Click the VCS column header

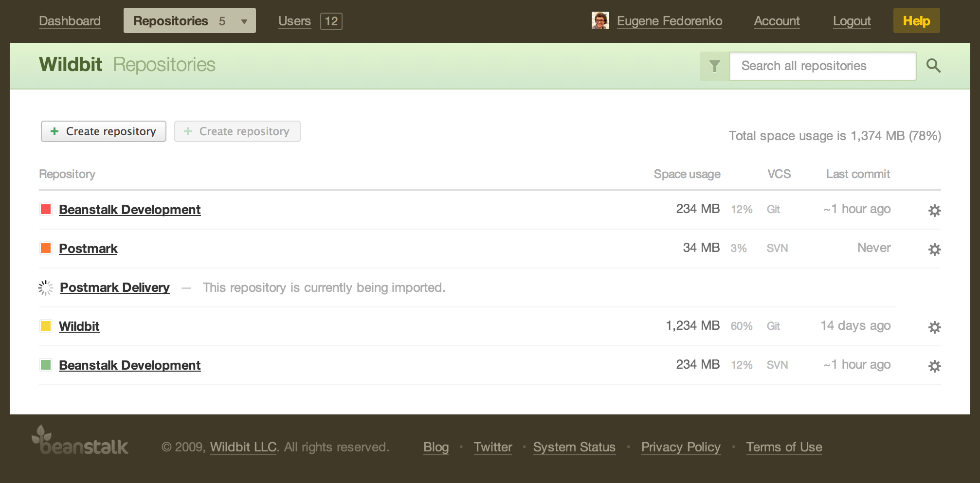(779, 174)
